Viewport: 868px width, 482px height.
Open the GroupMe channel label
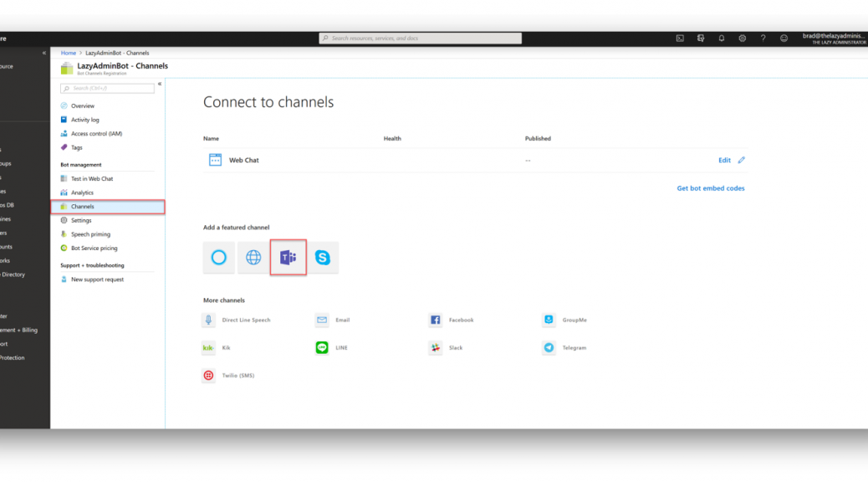pos(574,320)
